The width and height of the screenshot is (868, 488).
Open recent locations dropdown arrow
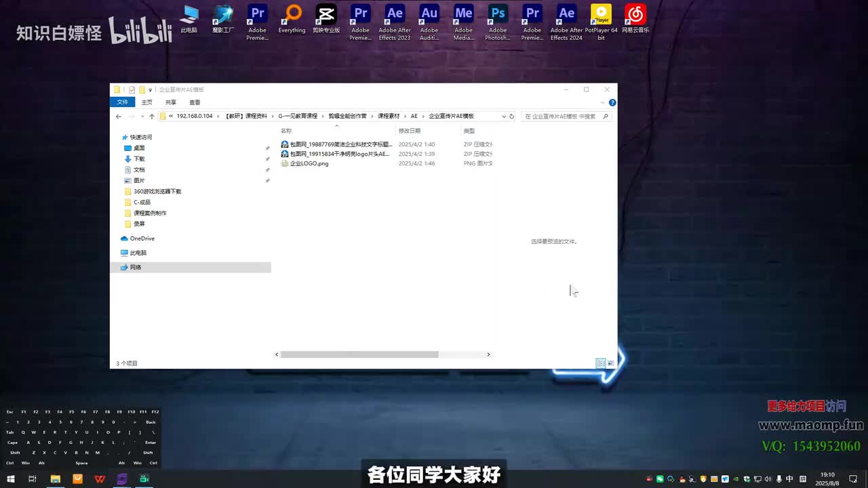point(142,116)
